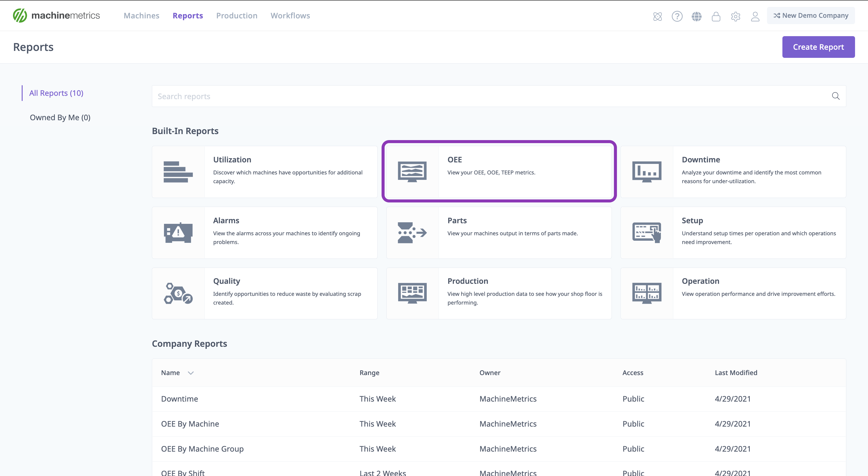The image size is (868, 476).
Task: Click the Downtime report monitor icon
Action: click(x=646, y=172)
